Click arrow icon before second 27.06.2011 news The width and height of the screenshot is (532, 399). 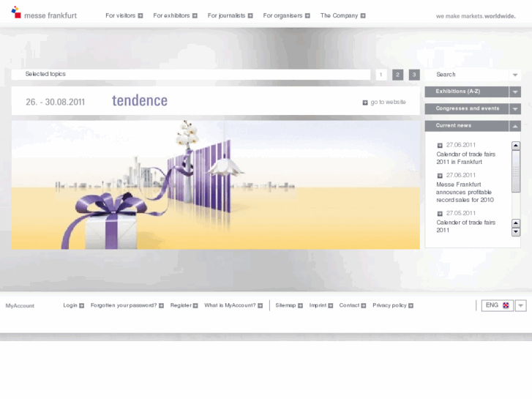click(x=440, y=176)
